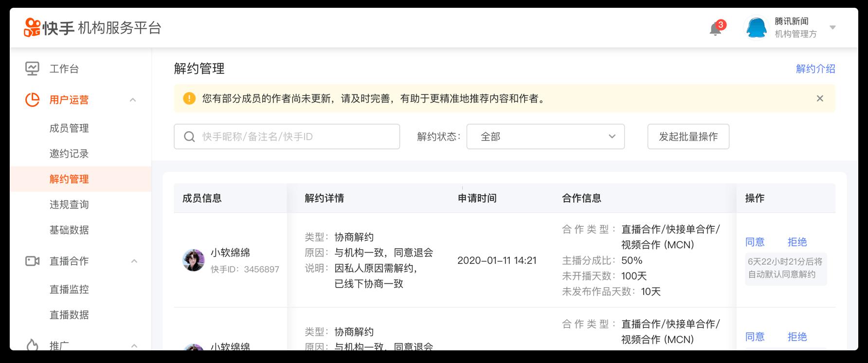Click the 直播合作 video camera icon
The width and height of the screenshot is (868, 363).
pos(32,261)
